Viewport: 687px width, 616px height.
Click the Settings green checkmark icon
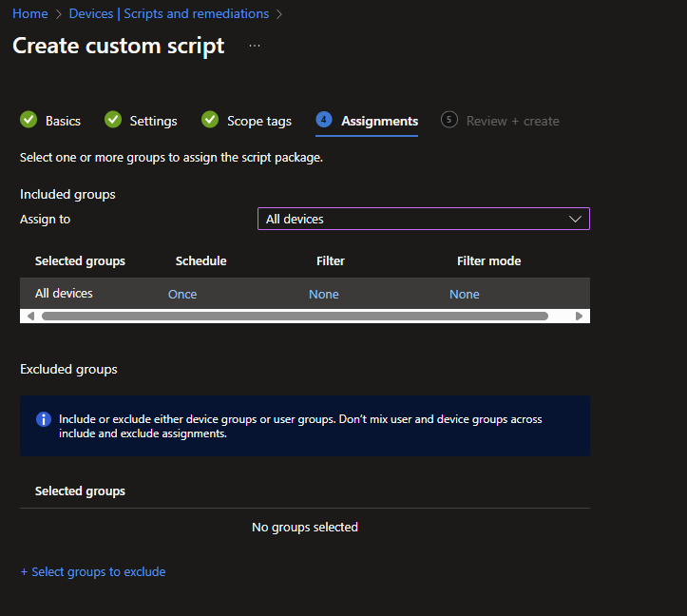pos(113,120)
